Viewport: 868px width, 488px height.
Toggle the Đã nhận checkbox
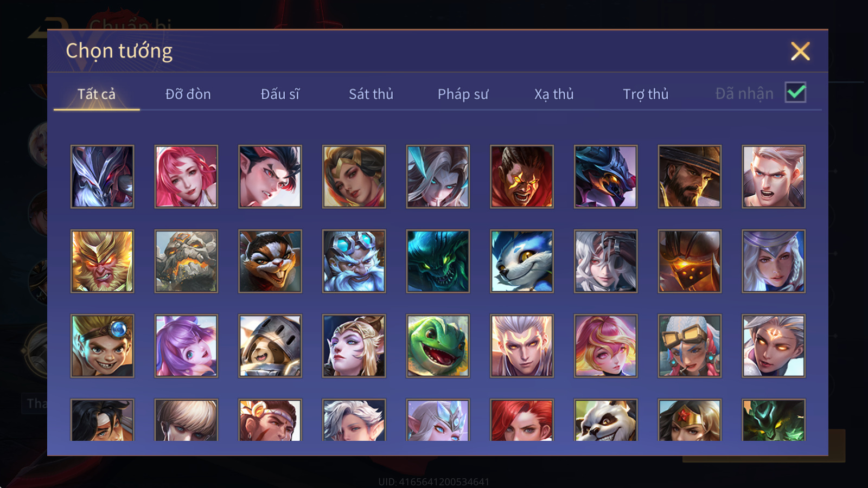pos(795,92)
